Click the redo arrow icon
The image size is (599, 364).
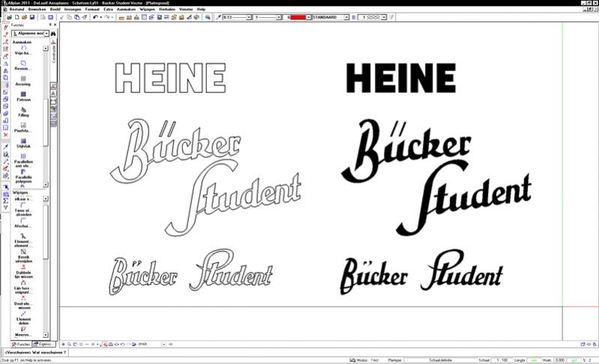[x=107, y=17]
